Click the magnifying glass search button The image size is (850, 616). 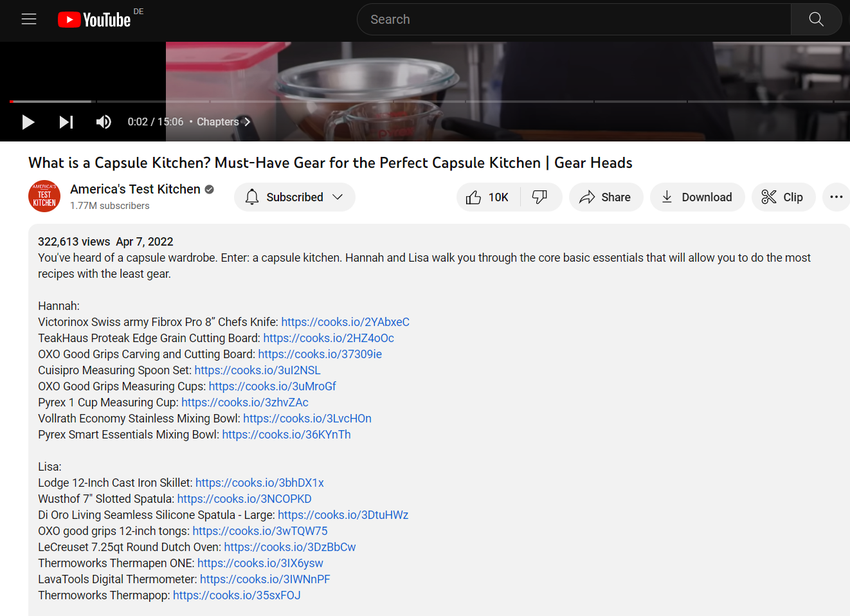tap(816, 19)
